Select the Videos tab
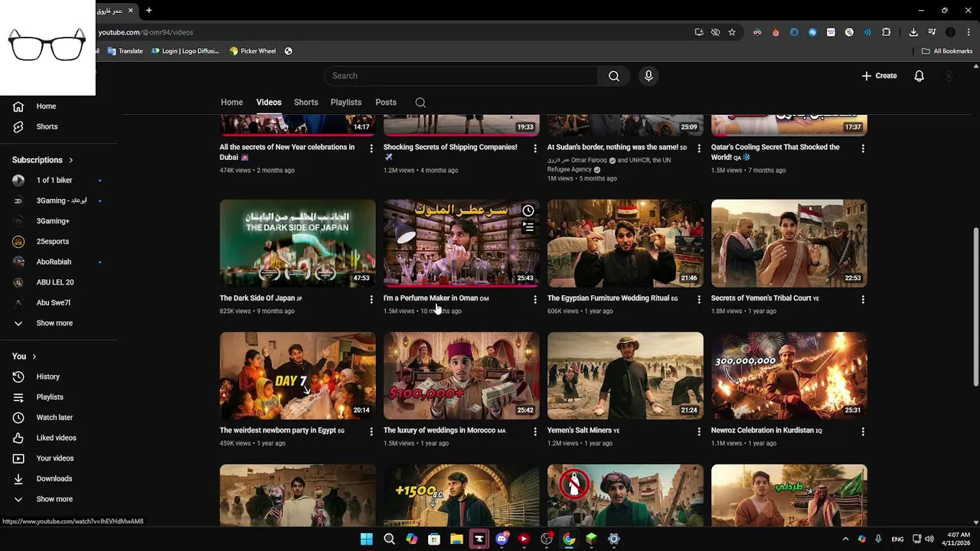 point(269,103)
